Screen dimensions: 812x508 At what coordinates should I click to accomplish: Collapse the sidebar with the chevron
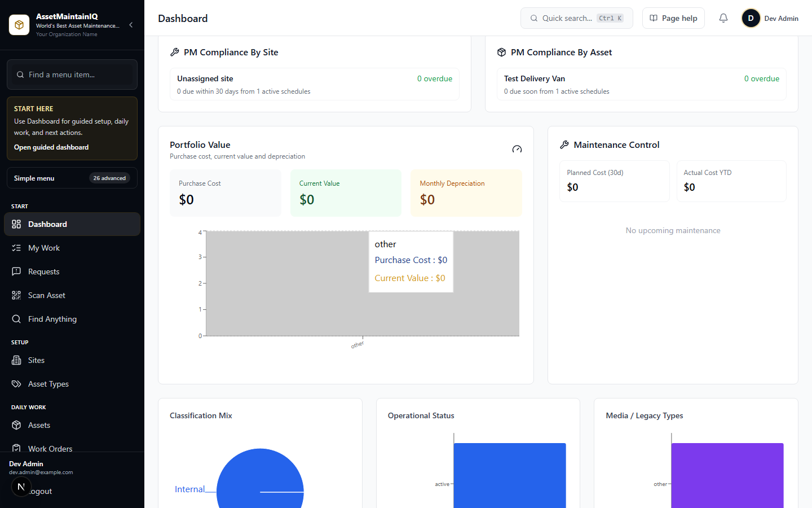(131, 25)
